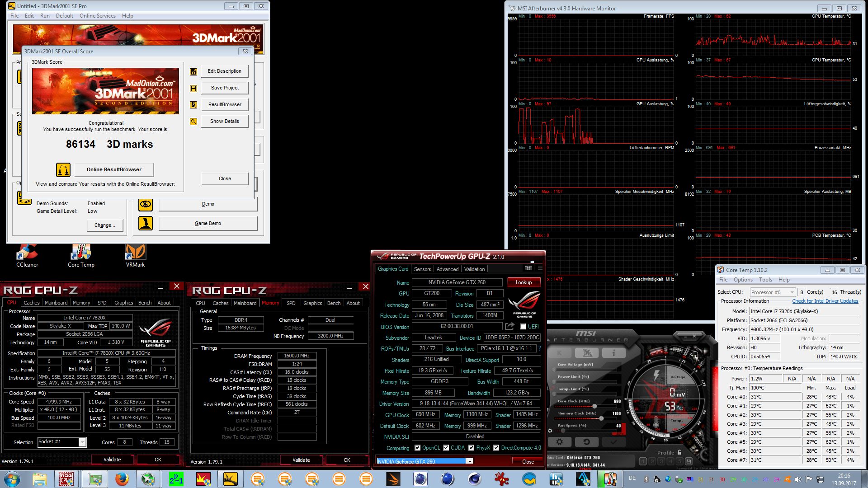Click the DE language indicator in taskbar

pyautogui.click(x=632, y=478)
